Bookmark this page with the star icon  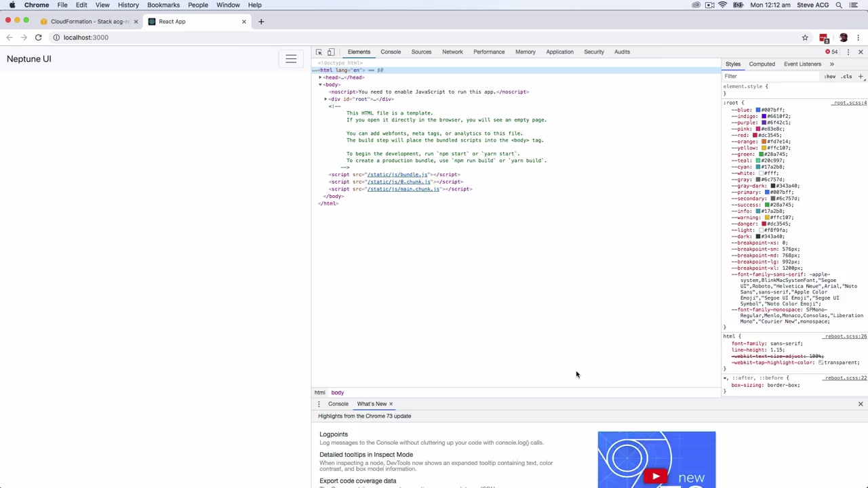(805, 38)
